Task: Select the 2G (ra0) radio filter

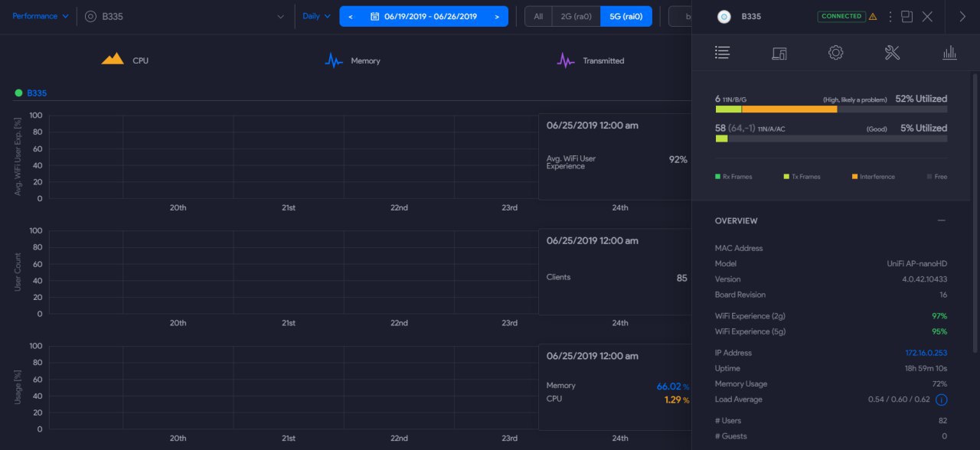Action: click(x=577, y=16)
